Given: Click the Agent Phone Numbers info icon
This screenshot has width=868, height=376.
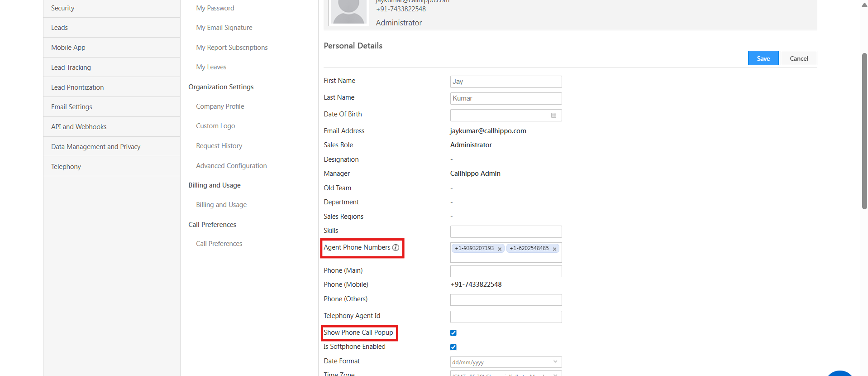Looking at the screenshot, I should tap(396, 247).
